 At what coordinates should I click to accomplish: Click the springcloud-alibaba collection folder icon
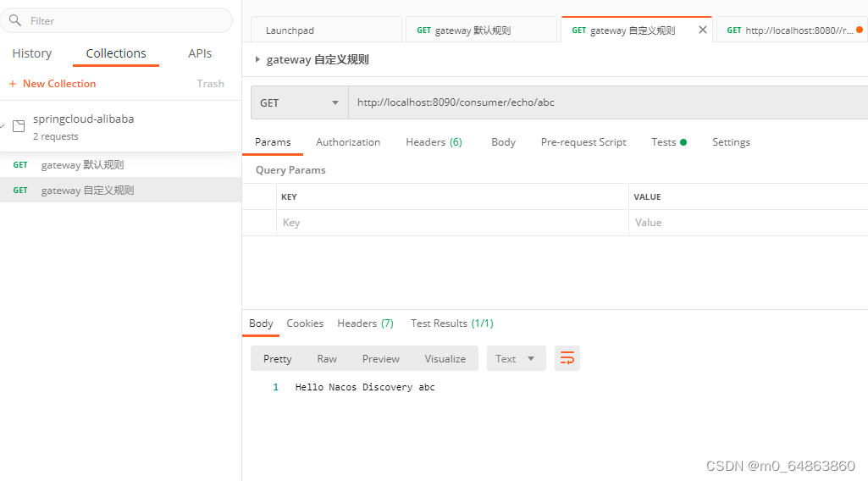pos(19,126)
